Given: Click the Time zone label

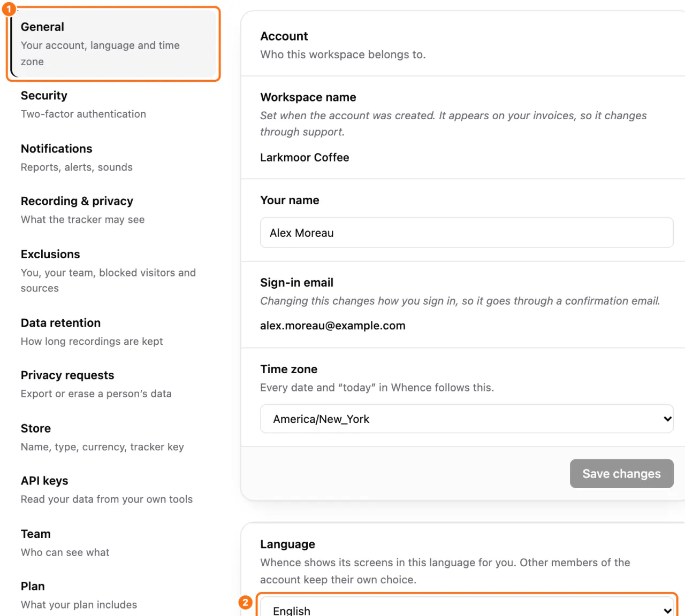Looking at the screenshot, I should (289, 369).
